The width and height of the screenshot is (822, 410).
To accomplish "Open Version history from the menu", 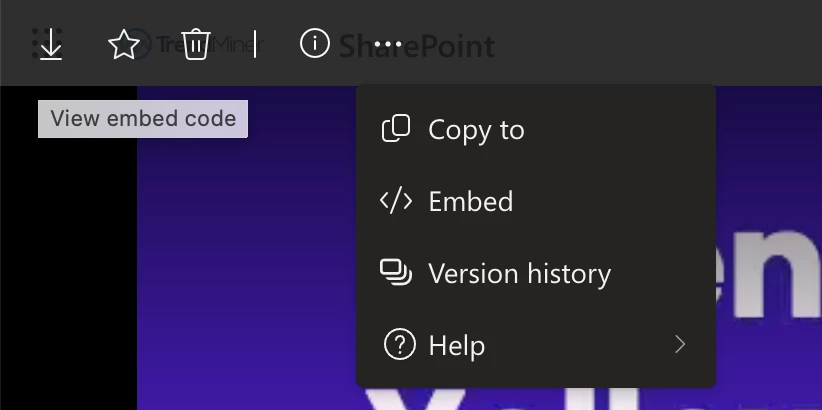I will coord(519,274).
